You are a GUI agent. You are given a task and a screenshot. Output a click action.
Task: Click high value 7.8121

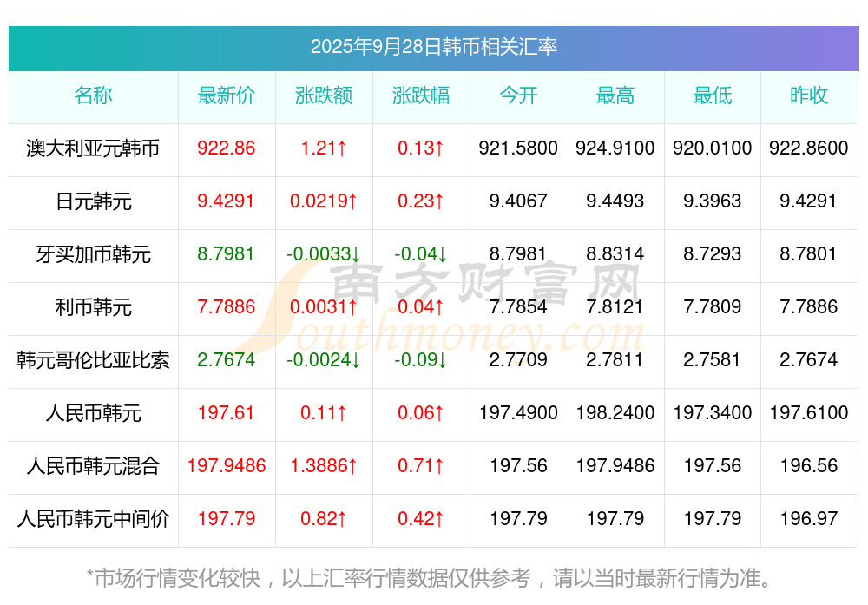[x=615, y=306]
